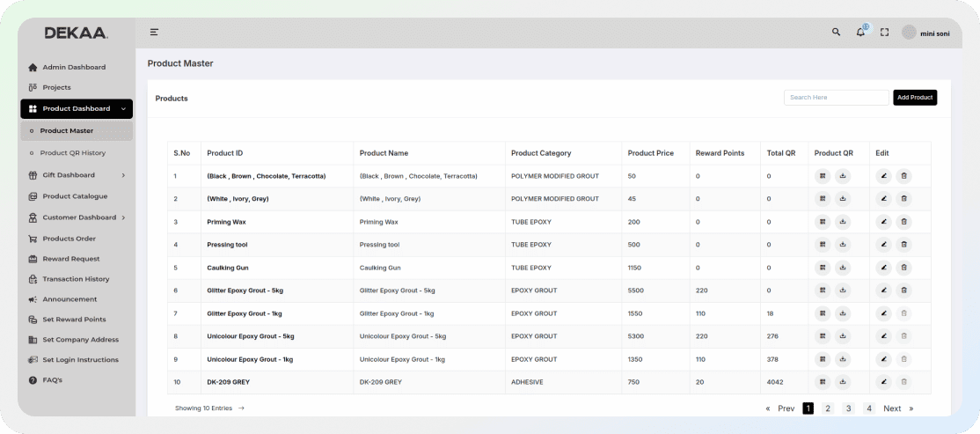This screenshot has width=980, height=434.
Task: Edit the Caulking Gun product
Action: point(883,268)
